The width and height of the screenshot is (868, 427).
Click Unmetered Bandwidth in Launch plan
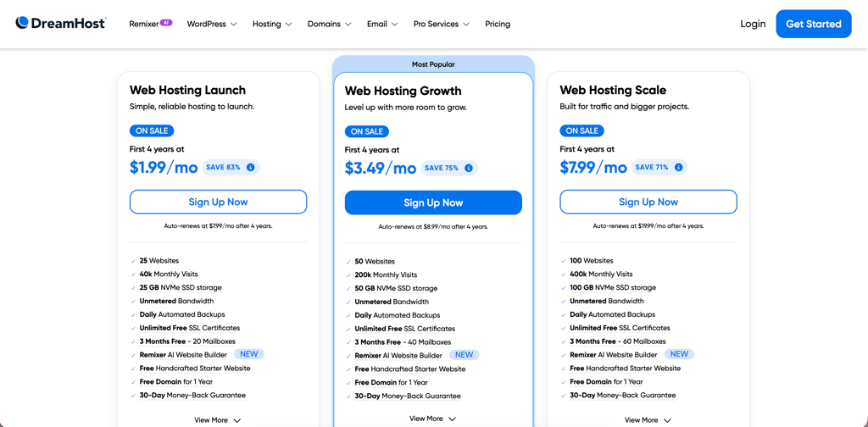176,301
